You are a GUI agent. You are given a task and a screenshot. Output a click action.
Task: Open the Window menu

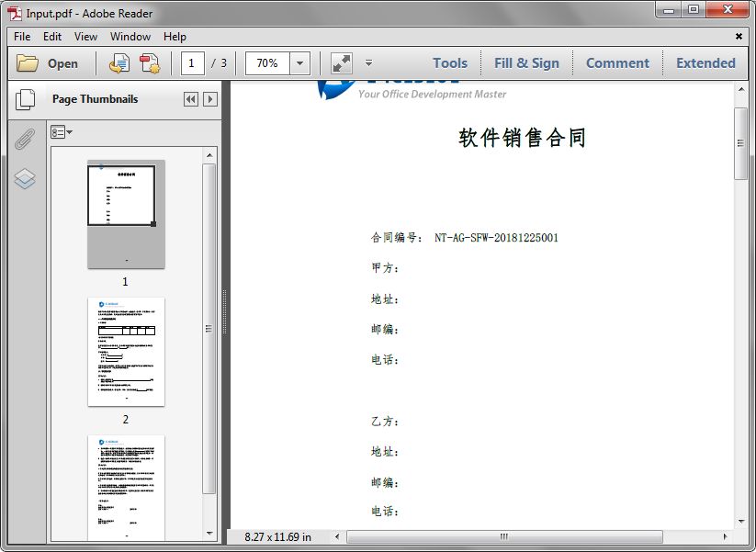click(130, 37)
